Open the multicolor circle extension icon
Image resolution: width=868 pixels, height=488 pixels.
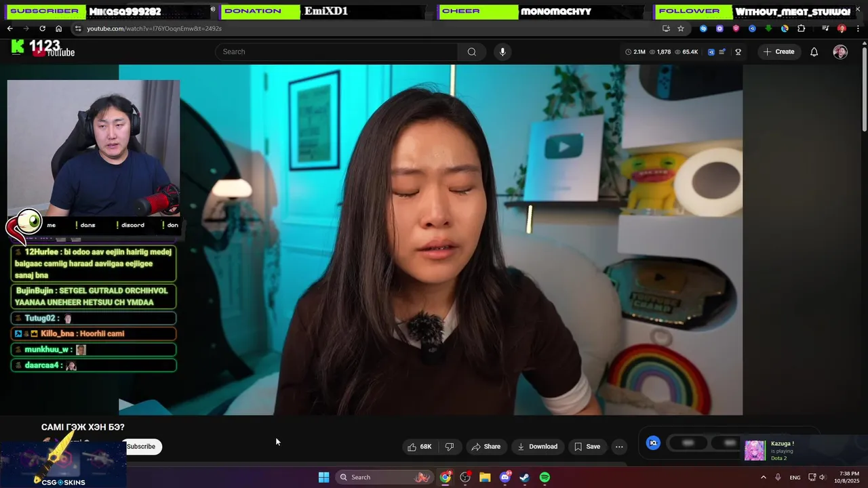[785, 28]
